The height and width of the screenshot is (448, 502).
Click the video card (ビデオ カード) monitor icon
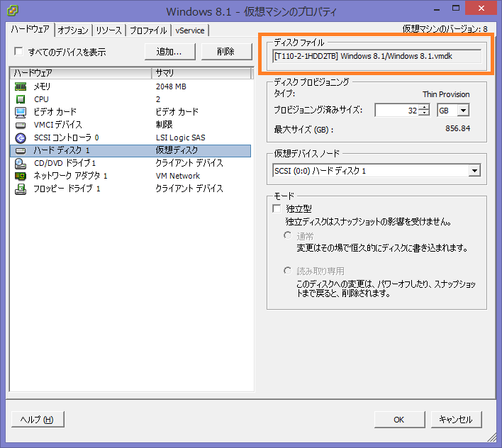[21, 112]
